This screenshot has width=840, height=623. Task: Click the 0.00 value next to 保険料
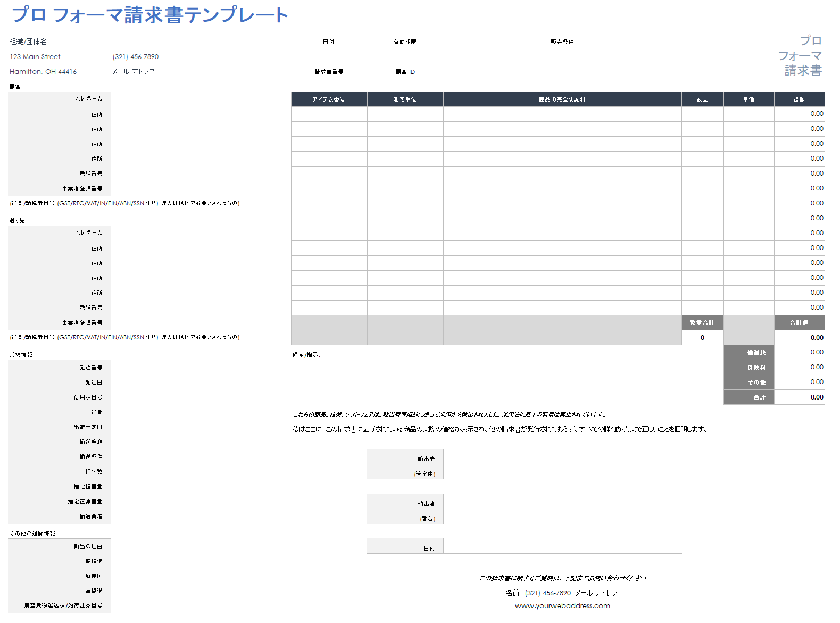(x=799, y=367)
